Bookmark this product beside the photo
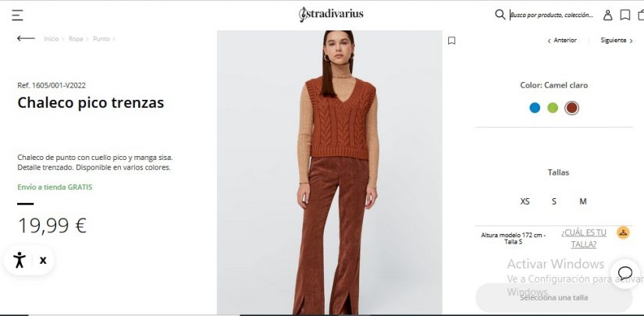The width and height of the screenshot is (644, 316). (x=451, y=41)
